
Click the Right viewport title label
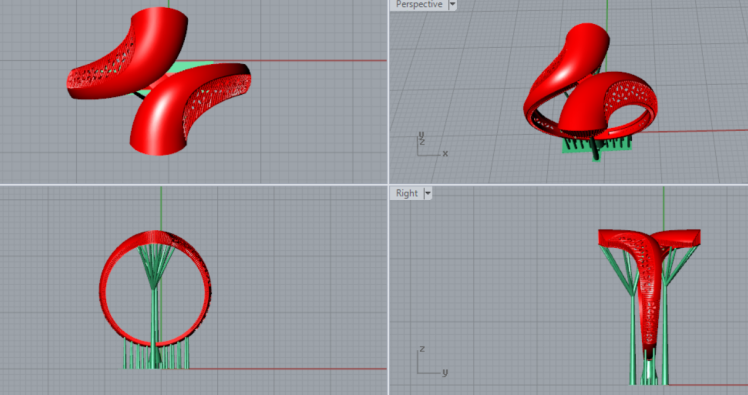click(406, 193)
